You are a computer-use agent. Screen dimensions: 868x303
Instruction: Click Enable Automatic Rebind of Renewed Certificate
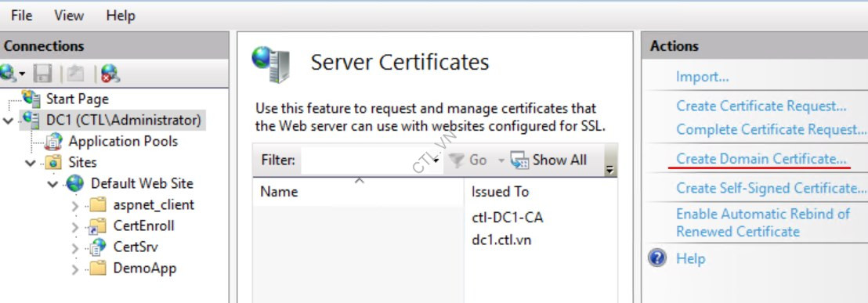click(x=763, y=222)
